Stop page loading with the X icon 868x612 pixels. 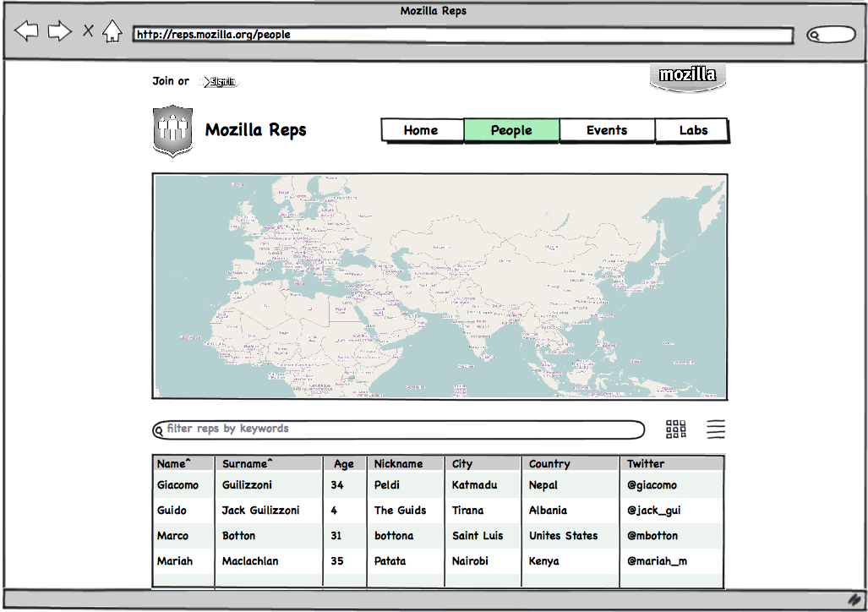(88, 30)
